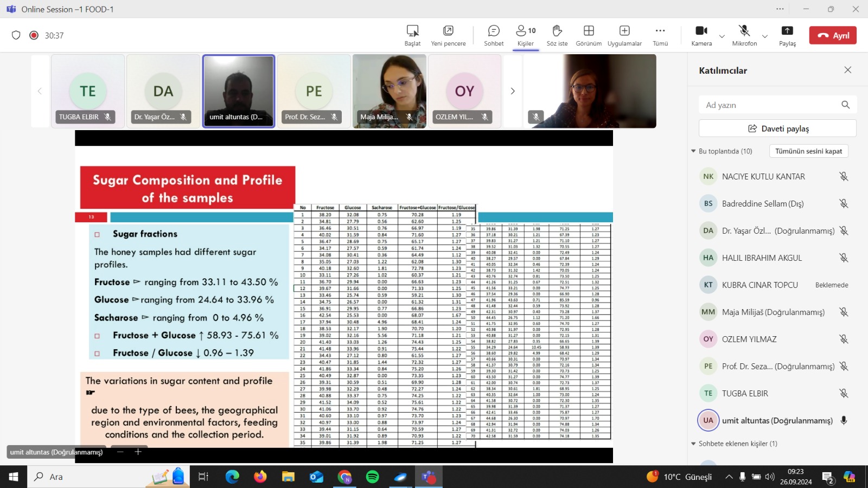
Task: Show next participants in video strip
Action: (x=513, y=91)
